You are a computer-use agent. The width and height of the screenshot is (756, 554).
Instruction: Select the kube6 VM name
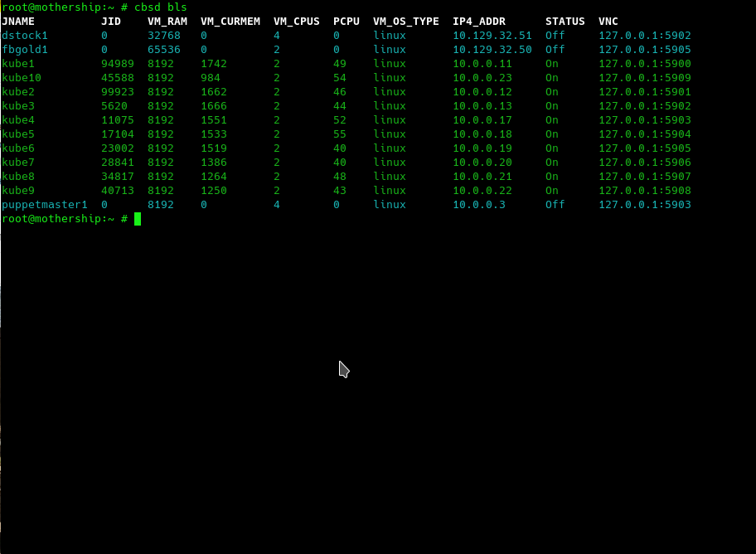[x=18, y=148]
